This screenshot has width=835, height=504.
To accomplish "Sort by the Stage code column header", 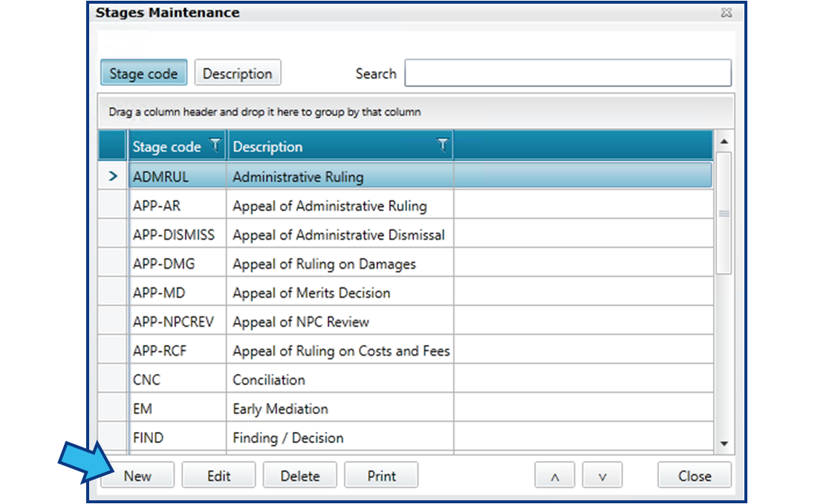I will pos(166,146).
